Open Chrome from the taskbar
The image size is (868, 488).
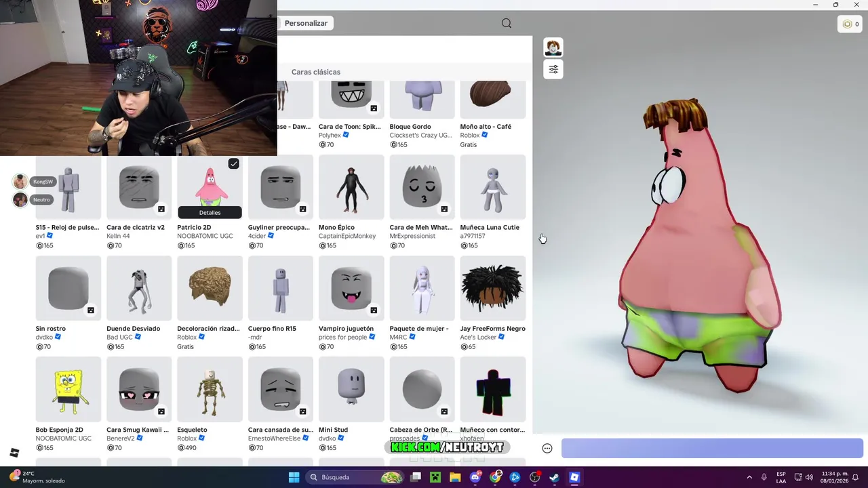tap(496, 477)
